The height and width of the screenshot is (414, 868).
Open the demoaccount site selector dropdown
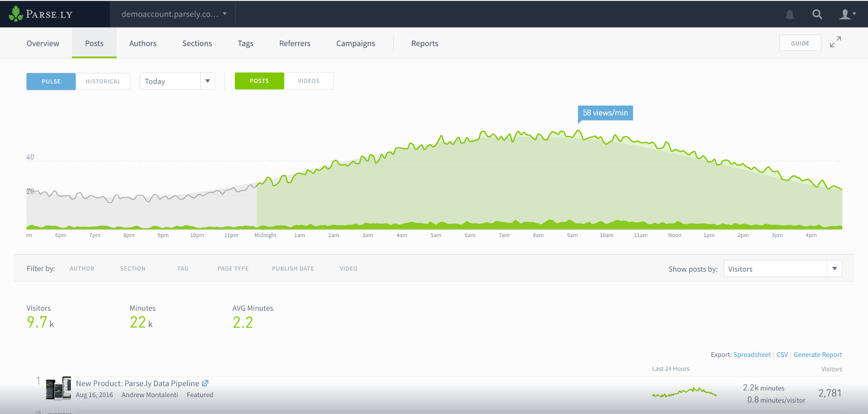click(174, 14)
